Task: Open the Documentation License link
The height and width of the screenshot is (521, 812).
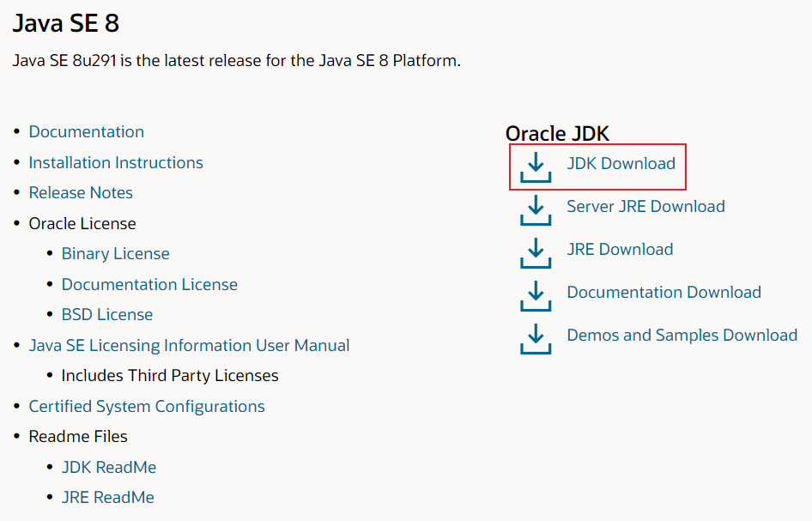Action: pos(149,284)
